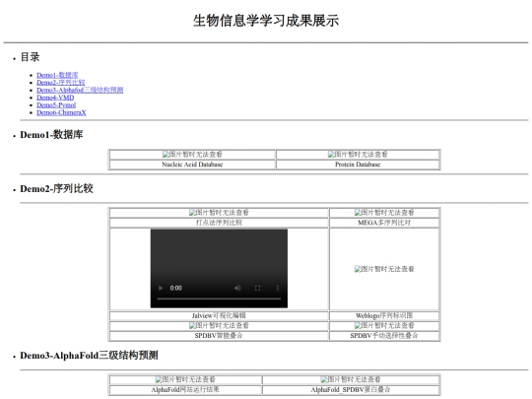This screenshot has width=532, height=399.
Task: Play the Jalview video
Action: point(161,288)
